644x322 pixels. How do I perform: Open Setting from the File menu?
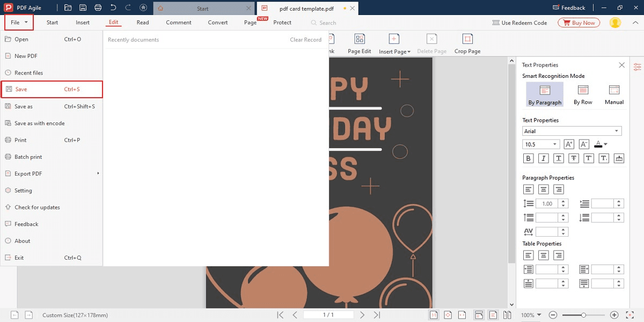pos(52,191)
